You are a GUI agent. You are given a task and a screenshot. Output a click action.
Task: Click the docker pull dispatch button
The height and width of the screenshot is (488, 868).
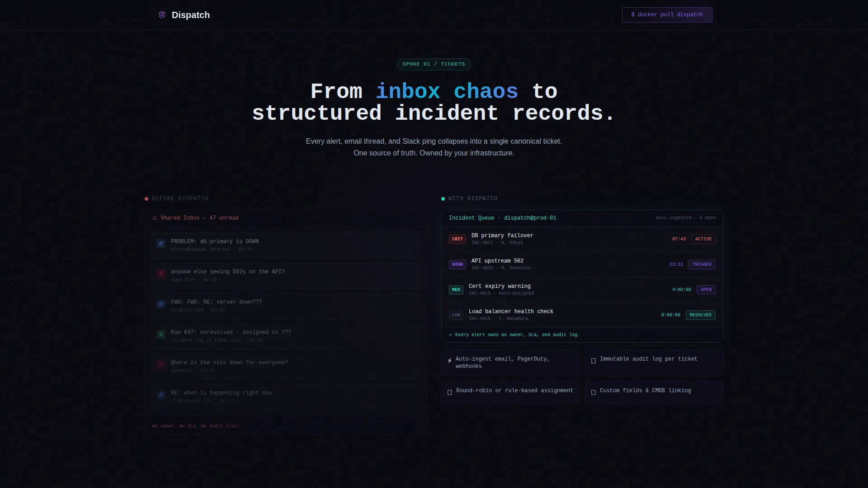(667, 15)
